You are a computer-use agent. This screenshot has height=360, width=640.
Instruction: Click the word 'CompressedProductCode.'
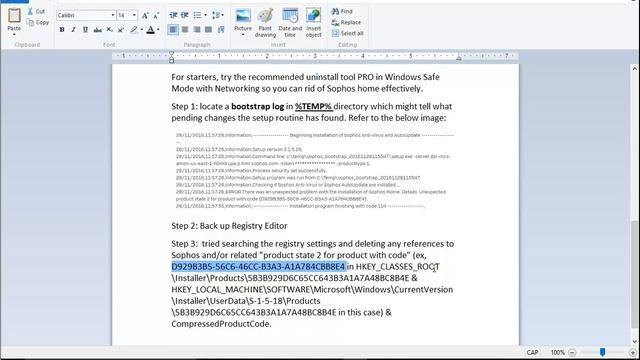coord(221,324)
